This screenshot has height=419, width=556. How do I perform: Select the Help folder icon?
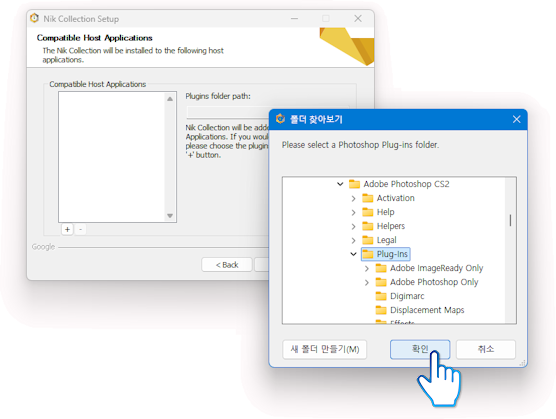pos(368,212)
